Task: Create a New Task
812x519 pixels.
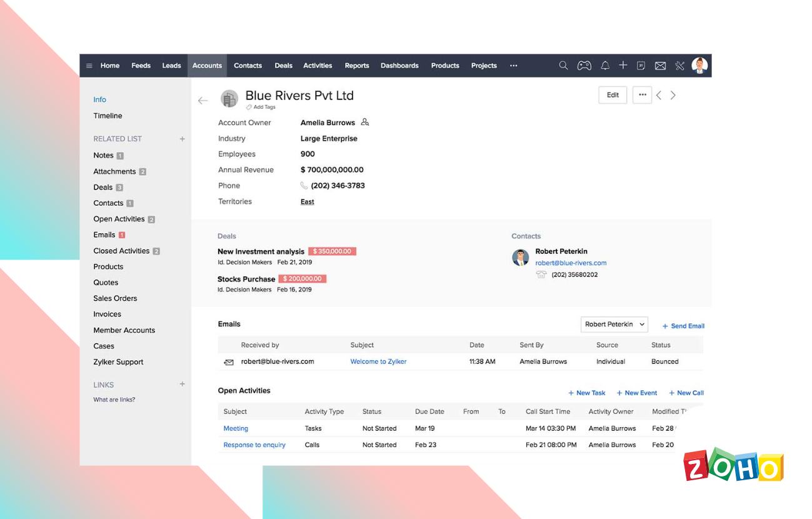Action: 587,393
